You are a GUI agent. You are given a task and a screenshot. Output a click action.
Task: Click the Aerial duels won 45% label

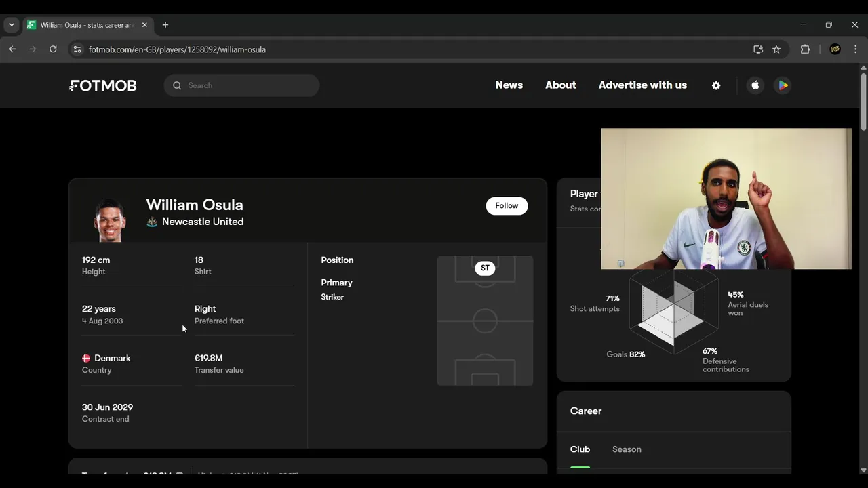coord(748,304)
